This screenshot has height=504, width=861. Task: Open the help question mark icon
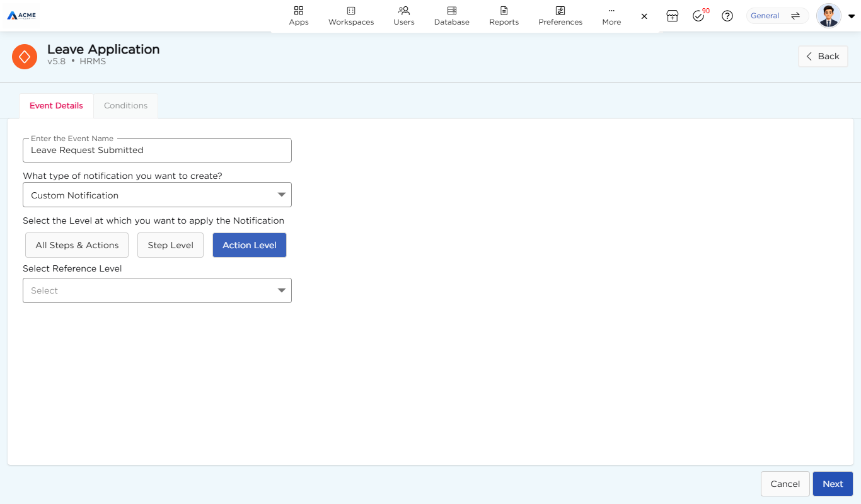pos(727,16)
